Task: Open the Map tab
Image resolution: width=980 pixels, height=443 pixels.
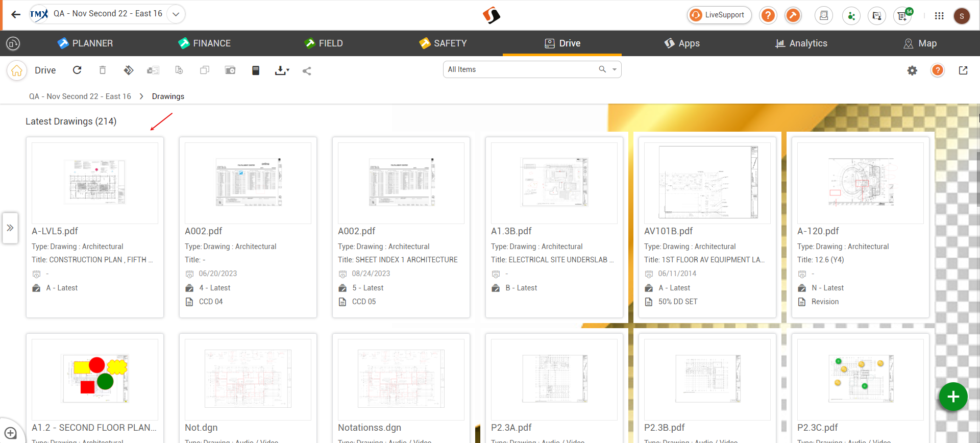Action: pos(920,43)
